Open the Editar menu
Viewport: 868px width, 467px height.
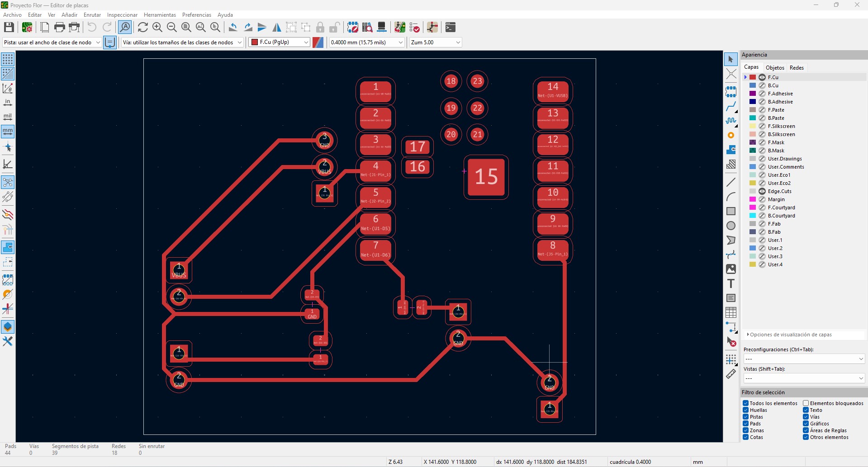pos(35,15)
